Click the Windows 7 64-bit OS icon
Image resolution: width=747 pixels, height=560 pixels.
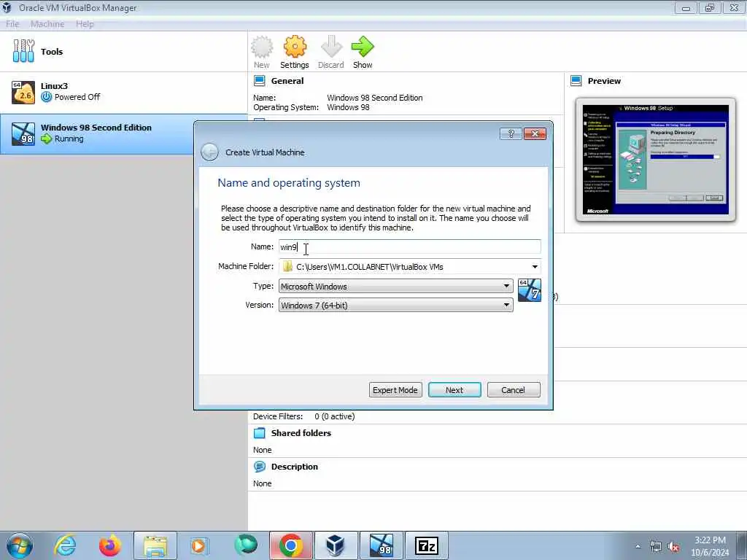point(530,290)
